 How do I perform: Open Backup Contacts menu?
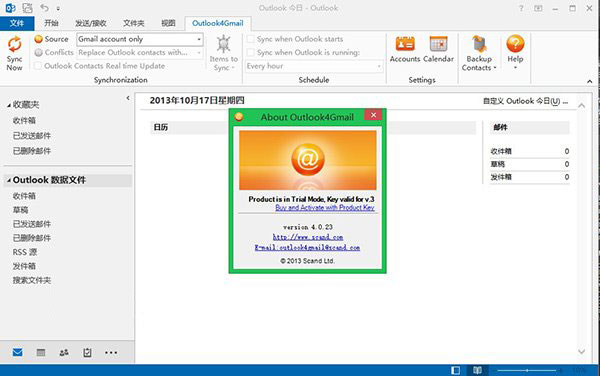479,53
